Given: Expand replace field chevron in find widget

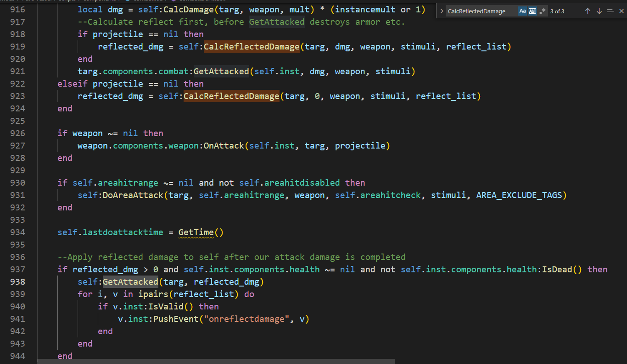Looking at the screenshot, I should (442, 11).
